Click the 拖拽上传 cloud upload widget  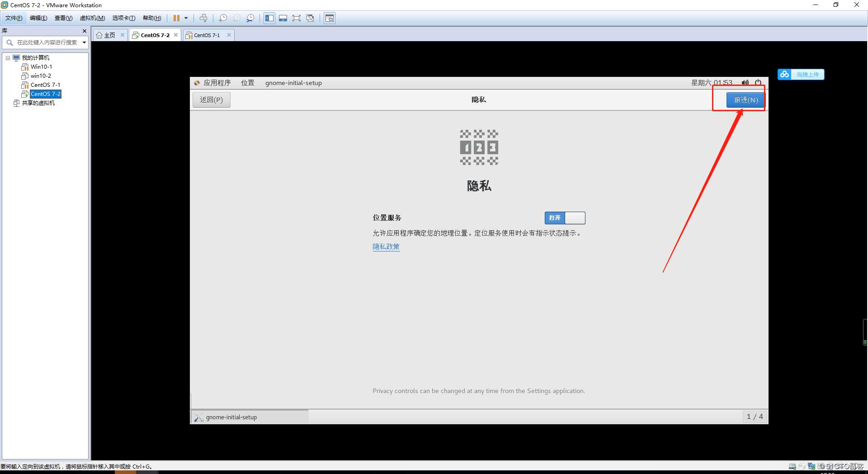[801, 74]
